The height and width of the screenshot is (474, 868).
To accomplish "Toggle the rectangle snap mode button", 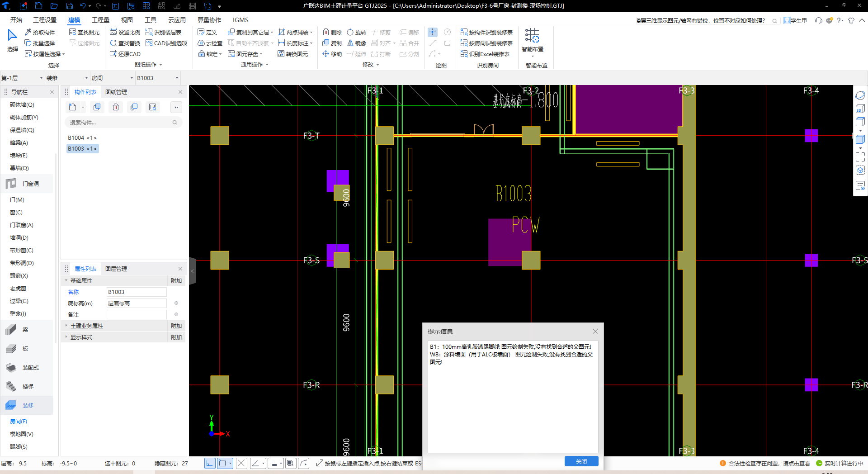I will pyautogui.click(x=222, y=463).
